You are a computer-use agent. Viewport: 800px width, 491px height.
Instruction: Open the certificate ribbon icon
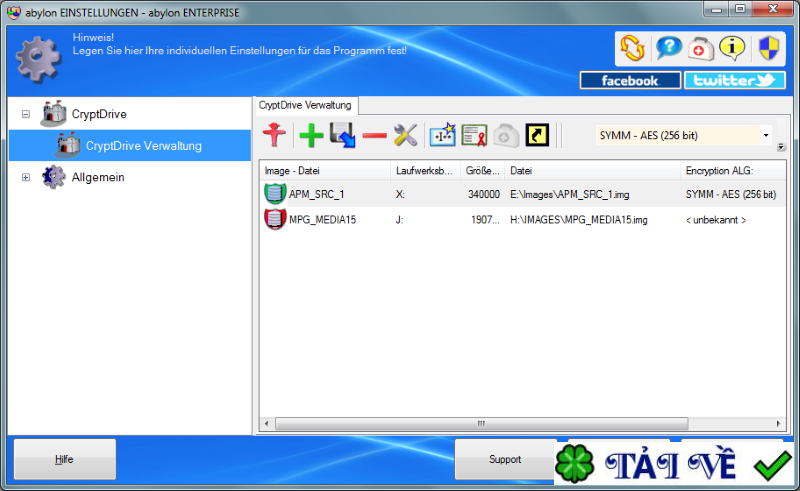tap(474, 135)
